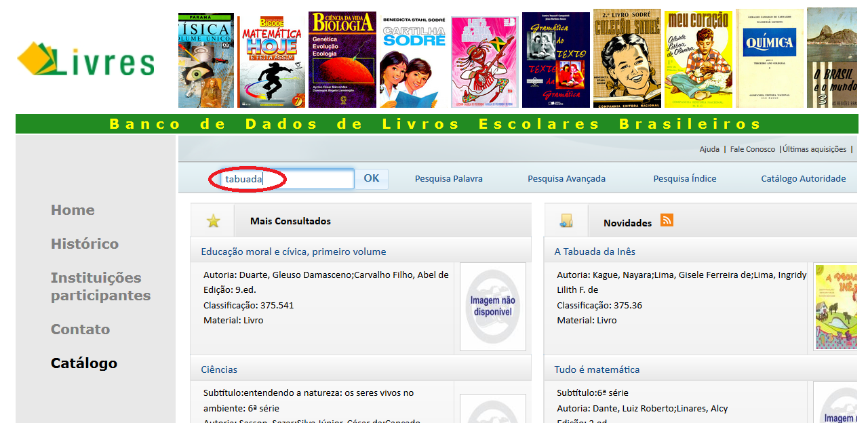Click the Autoria: Kague, Nayara line
The height and width of the screenshot is (423, 868).
[682, 275]
